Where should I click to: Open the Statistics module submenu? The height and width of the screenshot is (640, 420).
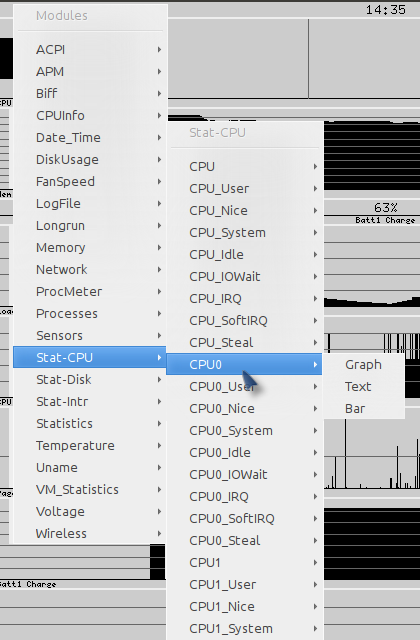pos(90,424)
